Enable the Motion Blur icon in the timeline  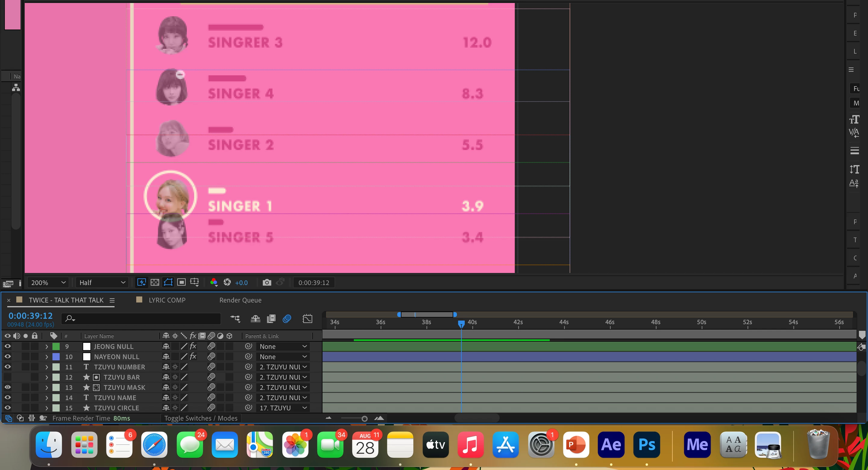pyautogui.click(x=287, y=319)
